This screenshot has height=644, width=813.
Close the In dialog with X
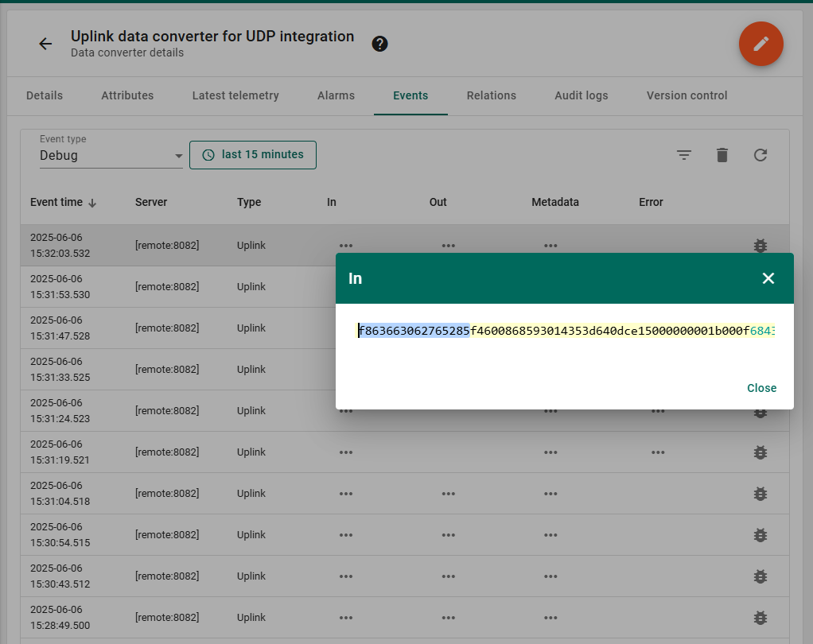click(768, 279)
